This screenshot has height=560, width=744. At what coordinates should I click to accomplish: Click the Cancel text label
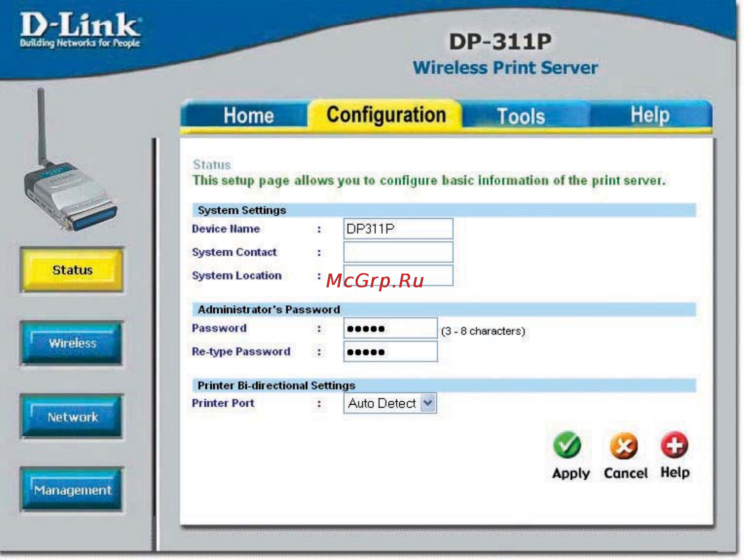(x=625, y=473)
